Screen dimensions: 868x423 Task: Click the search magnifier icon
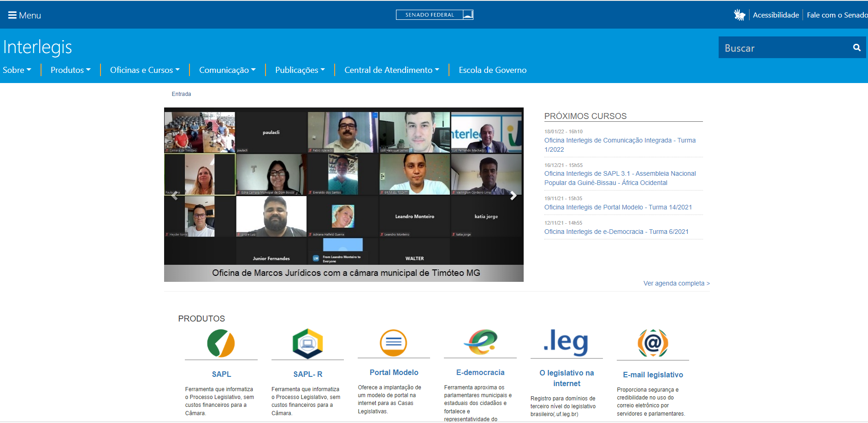point(856,48)
